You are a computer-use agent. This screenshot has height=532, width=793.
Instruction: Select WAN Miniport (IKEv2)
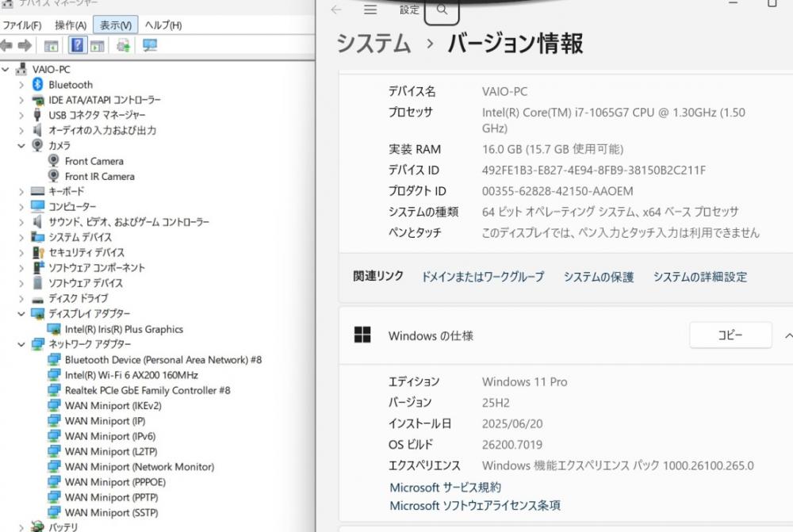click(113, 406)
